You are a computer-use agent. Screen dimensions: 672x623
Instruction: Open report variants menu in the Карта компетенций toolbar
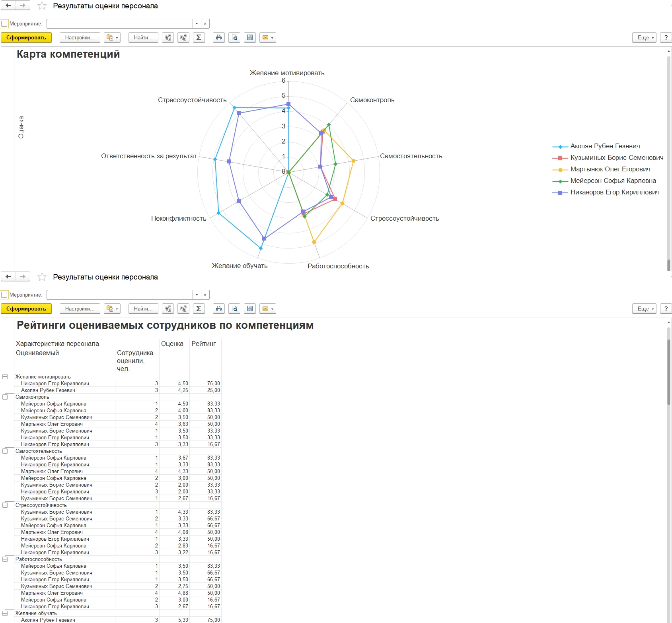coord(112,38)
